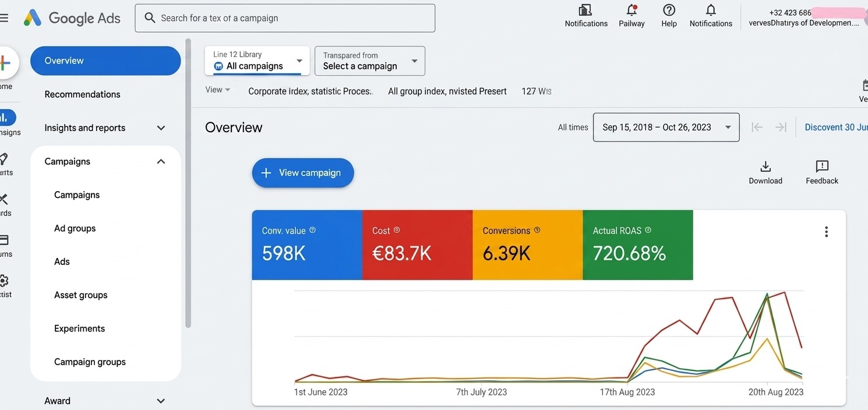The image size is (868, 410).
Task: Click the Discovent 30 link
Action: click(x=836, y=127)
